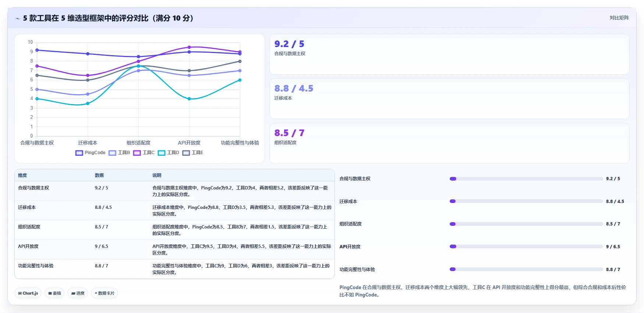This screenshot has height=313, width=644.
Task: Click API开放度 progress bar
Action: coord(526,246)
